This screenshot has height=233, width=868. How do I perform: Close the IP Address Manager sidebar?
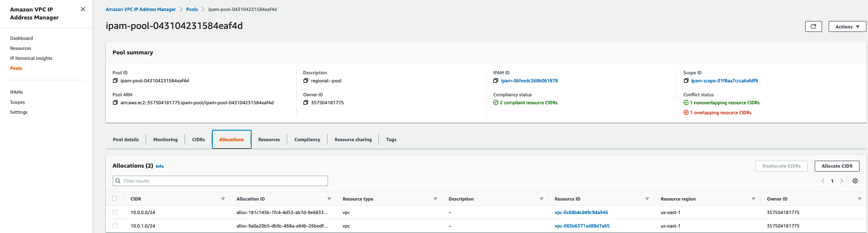(83, 9)
